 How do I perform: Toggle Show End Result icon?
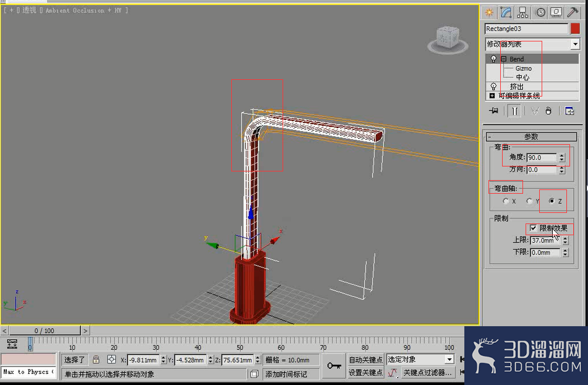(514, 111)
